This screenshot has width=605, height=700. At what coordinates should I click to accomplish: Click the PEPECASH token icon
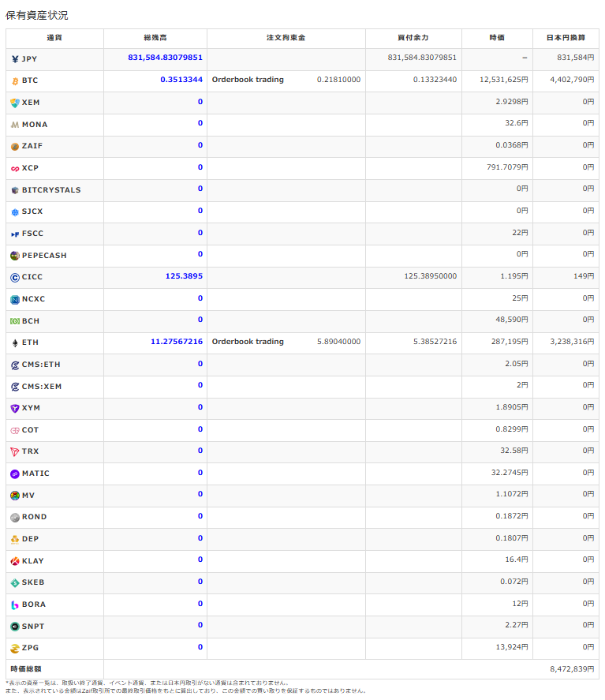pos(15,256)
